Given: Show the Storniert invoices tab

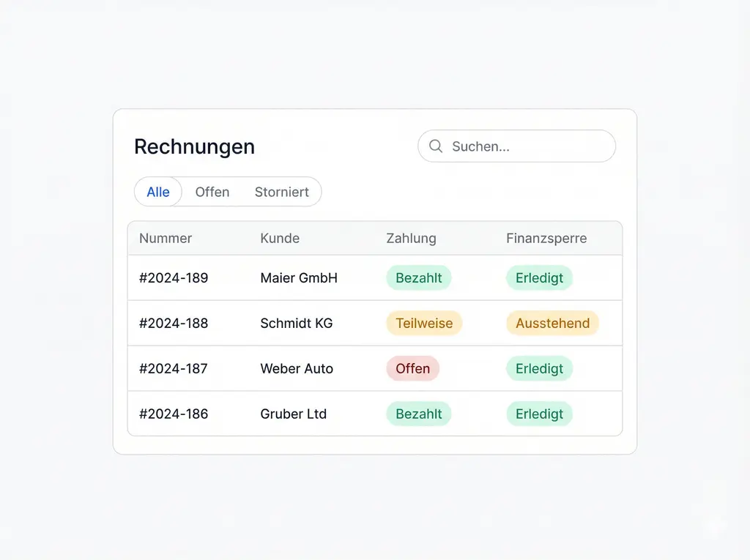Looking at the screenshot, I should click(x=282, y=192).
